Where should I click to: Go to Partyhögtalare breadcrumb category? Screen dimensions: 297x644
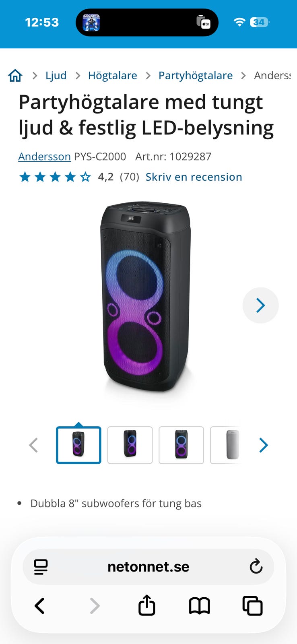coord(196,75)
